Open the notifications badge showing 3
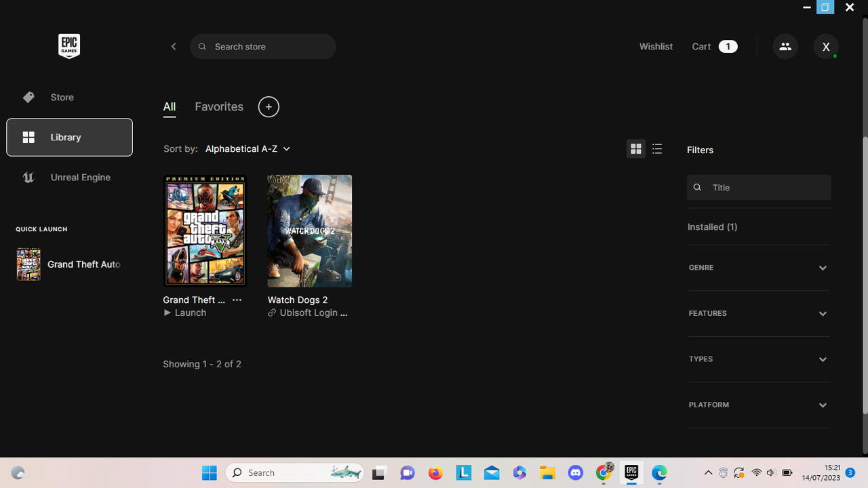 850,472
